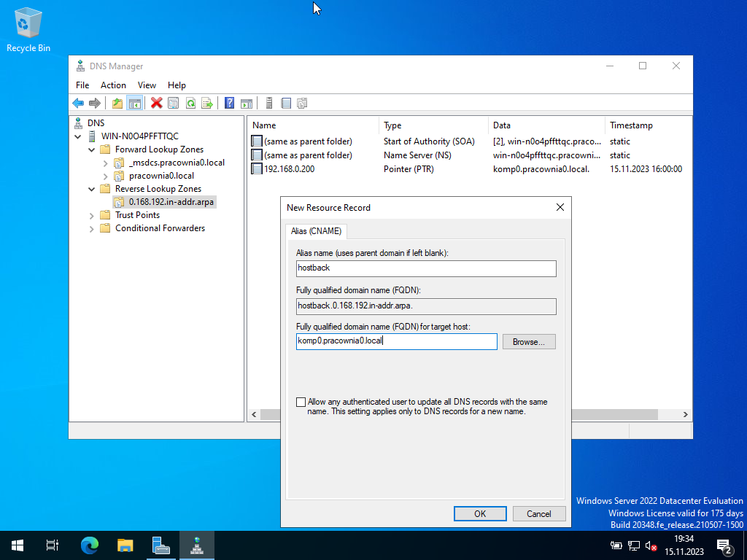Click the stacked documents toolbar icon

point(302,103)
